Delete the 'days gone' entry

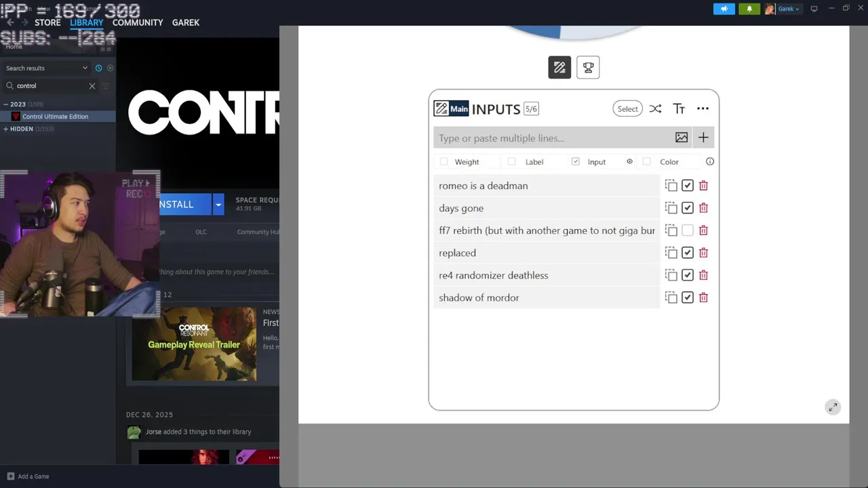[703, 208]
